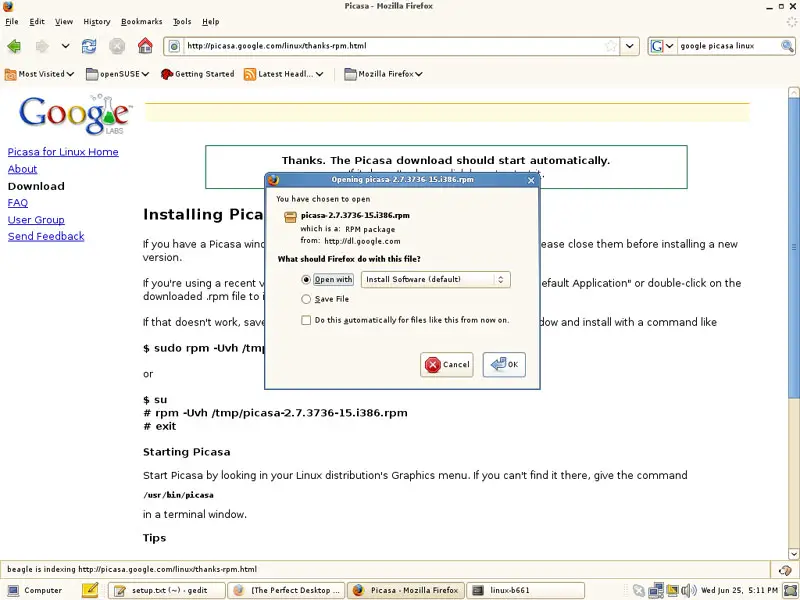Screen dimensions: 800x600
Task: Switch to the linux-b661 terminal window
Action: 526,590
